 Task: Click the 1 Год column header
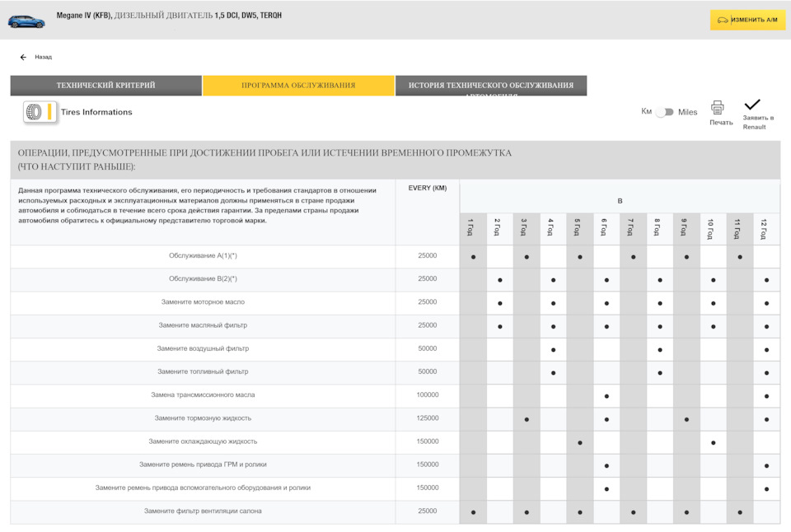click(x=473, y=229)
